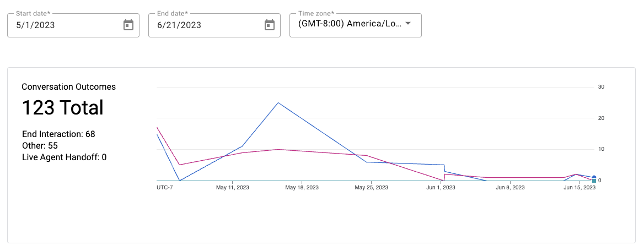The image size is (644, 251).
Task: Click the May 18, 2023 axis label
Action: [302, 188]
